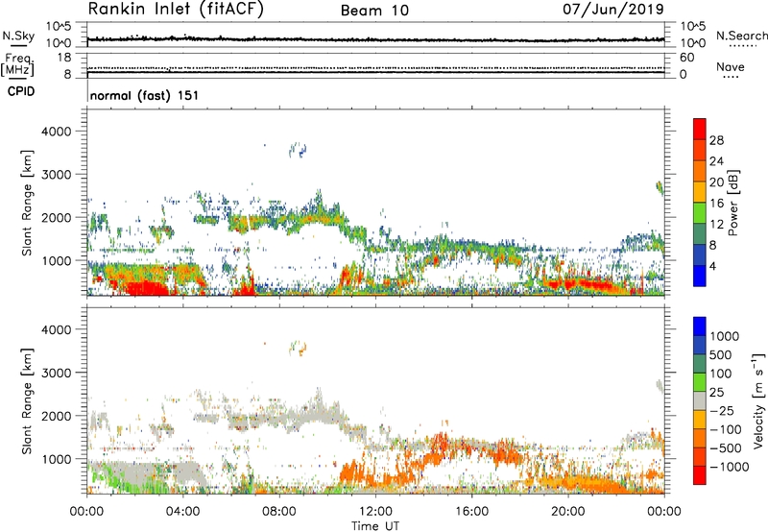Click the '20:00' time tick label
Image resolution: width=768 pixels, height=532 pixels.
(x=567, y=512)
